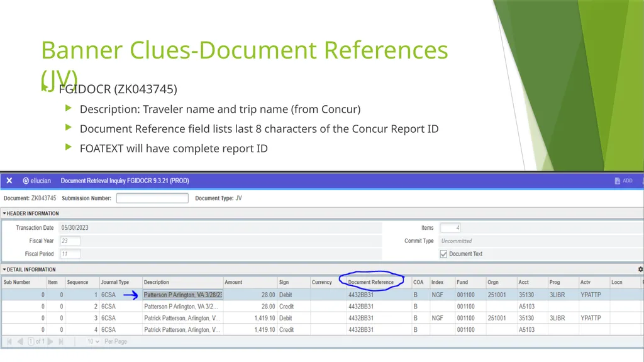644x362 pixels.
Task: Click the Locn column header
Action: [x=617, y=282]
